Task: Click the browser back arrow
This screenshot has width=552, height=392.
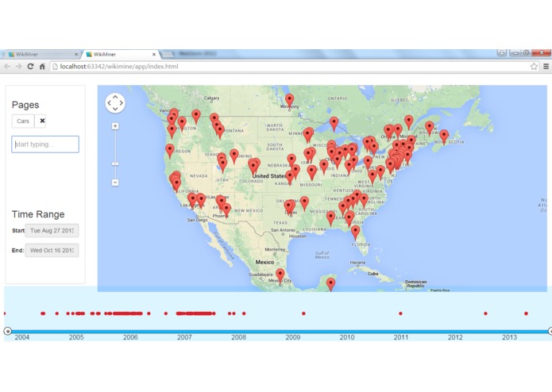Action: pyautogui.click(x=7, y=66)
